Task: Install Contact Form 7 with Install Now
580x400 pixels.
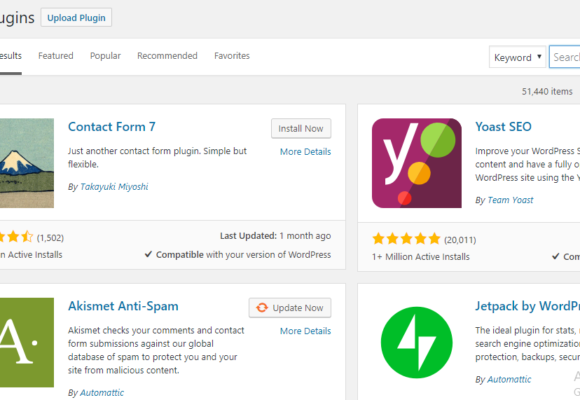Action: (x=301, y=128)
